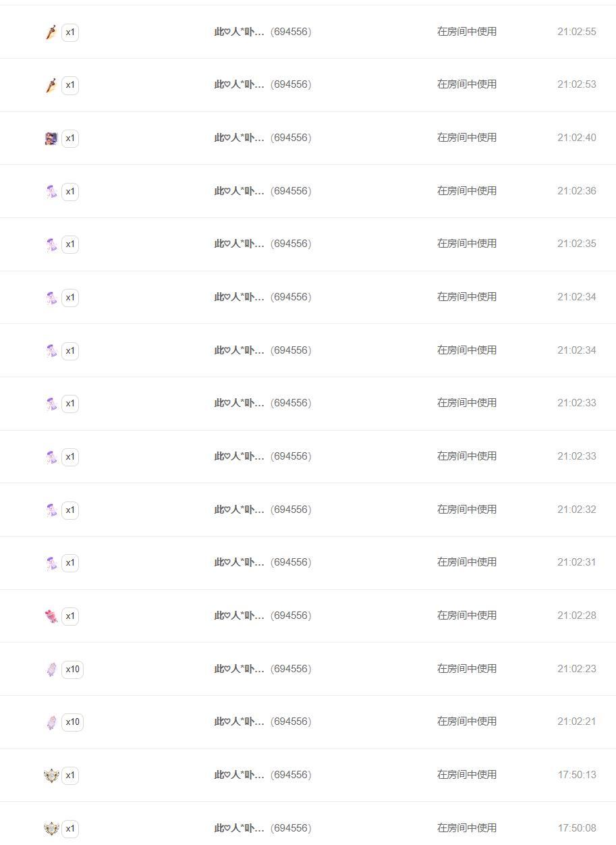Click the winged badge gift icon at 17:50:13
The image size is (616, 845).
51,775
